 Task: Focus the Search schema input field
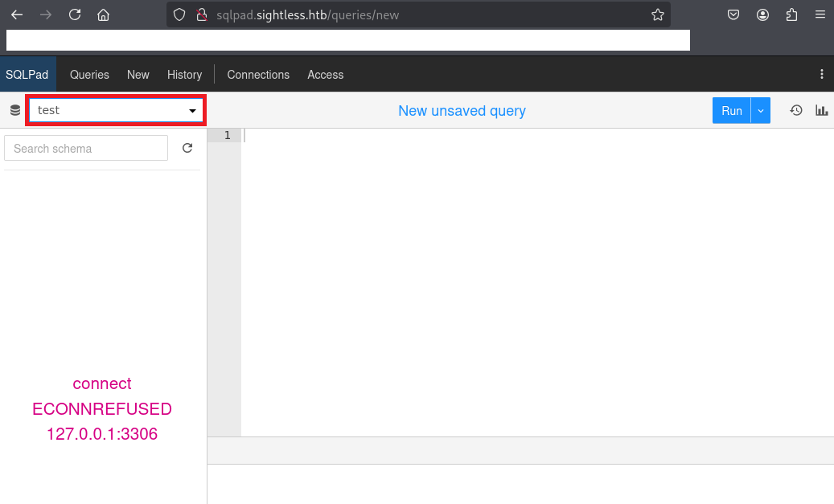[86, 148]
